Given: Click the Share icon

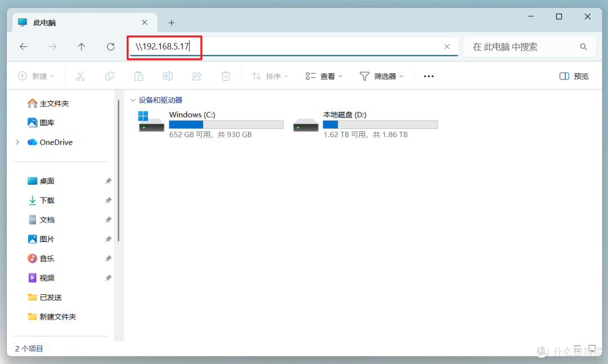Looking at the screenshot, I should 197,77.
